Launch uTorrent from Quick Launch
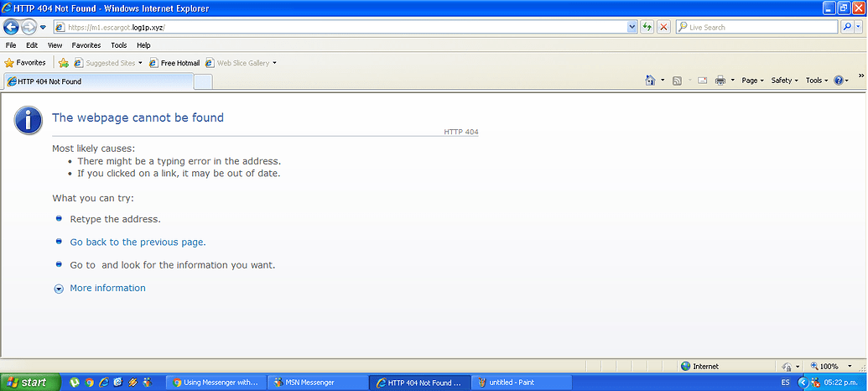The width and height of the screenshot is (868, 391). [x=75, y=382]
